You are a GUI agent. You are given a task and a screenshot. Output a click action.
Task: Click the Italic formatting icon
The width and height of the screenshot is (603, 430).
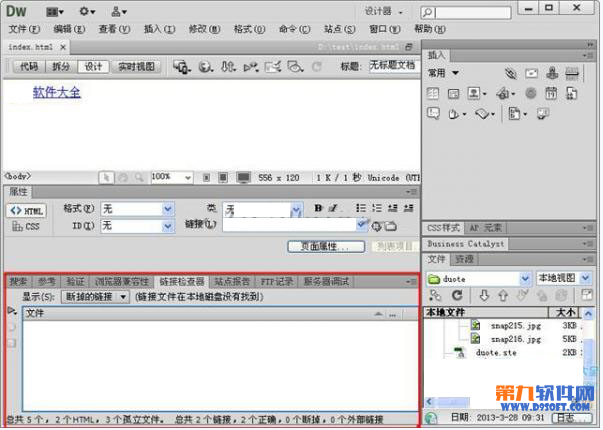332,209
